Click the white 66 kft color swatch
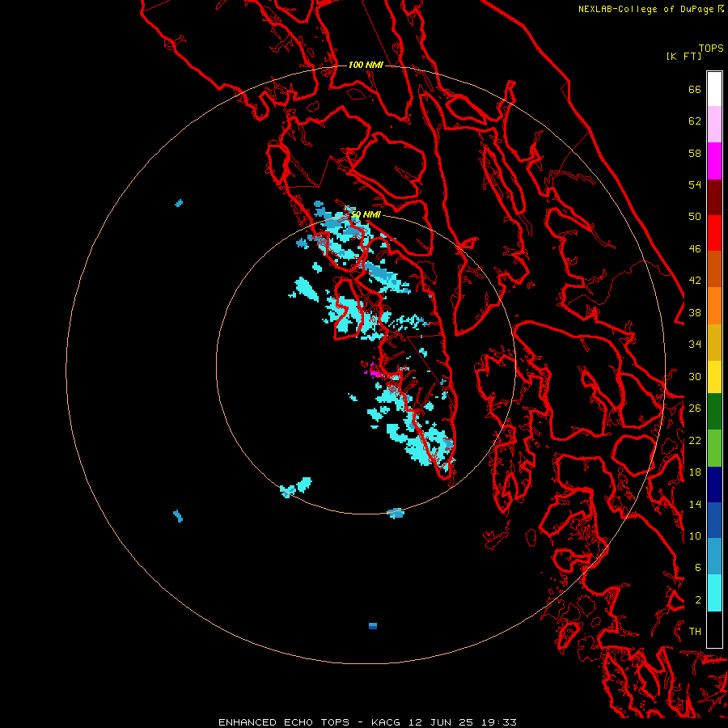 pyautogui.click(x=714, y=89)
